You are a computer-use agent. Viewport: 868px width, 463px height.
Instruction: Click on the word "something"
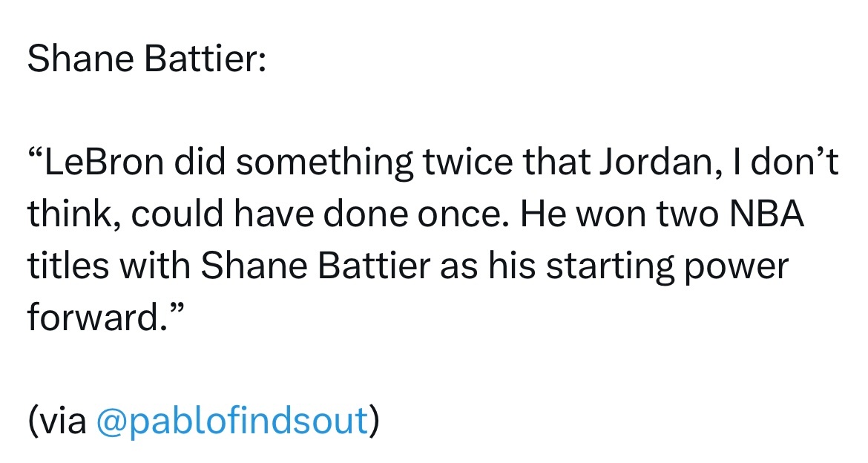pyautogui.click(x=324, y=163)
